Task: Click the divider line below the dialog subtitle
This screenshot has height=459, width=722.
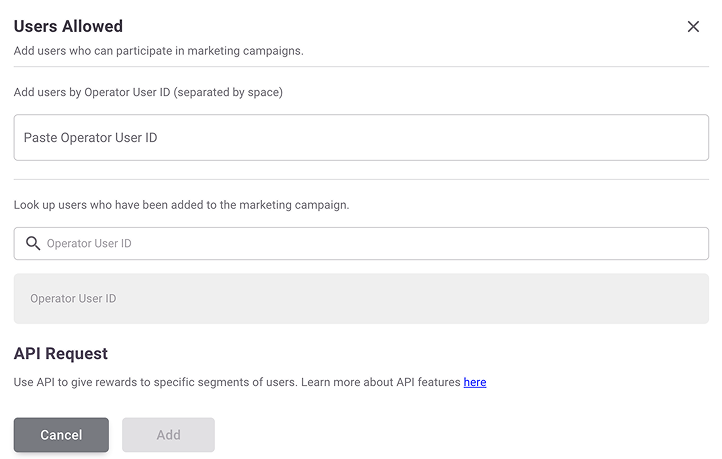Action: [361, 67]
